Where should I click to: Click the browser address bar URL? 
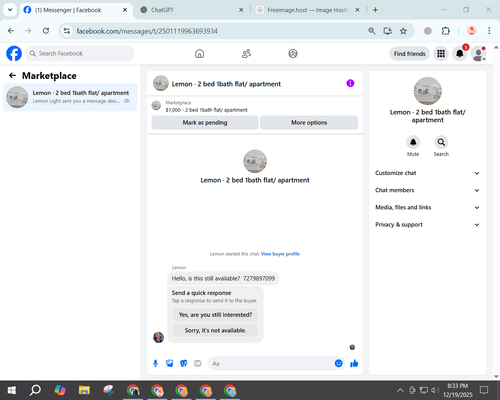(147, 31)
